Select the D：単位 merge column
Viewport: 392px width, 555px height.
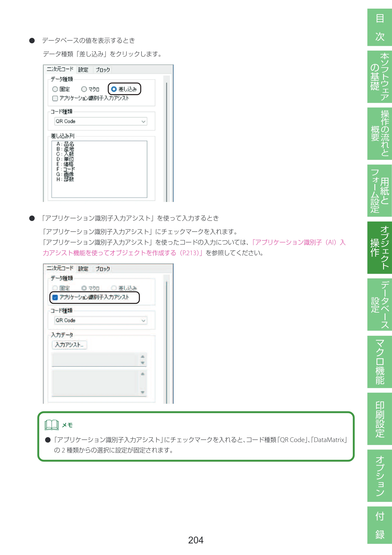[x=65, y=159]
